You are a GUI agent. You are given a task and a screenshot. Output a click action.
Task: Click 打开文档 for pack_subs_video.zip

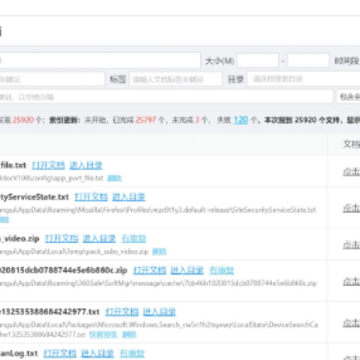61,238
